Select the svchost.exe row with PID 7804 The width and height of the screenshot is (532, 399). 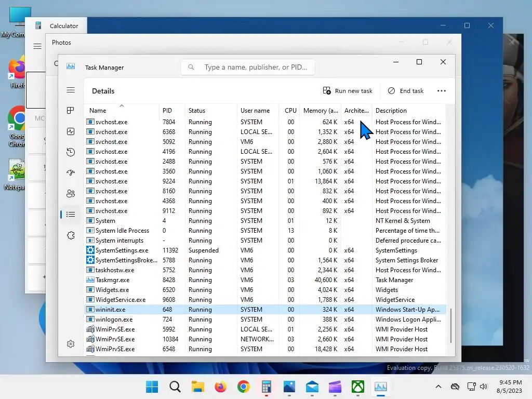click(x=265, y=122)
